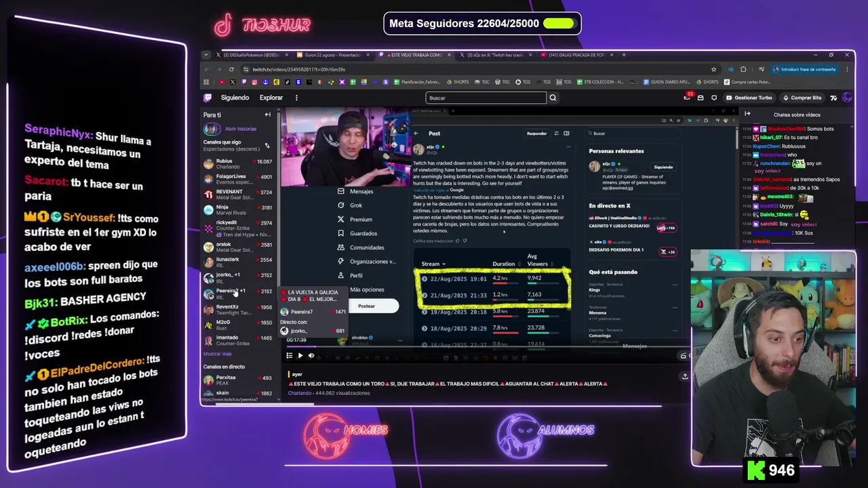
Task: Open Planificación_Febrer bookmark
Action: (417, 82)
